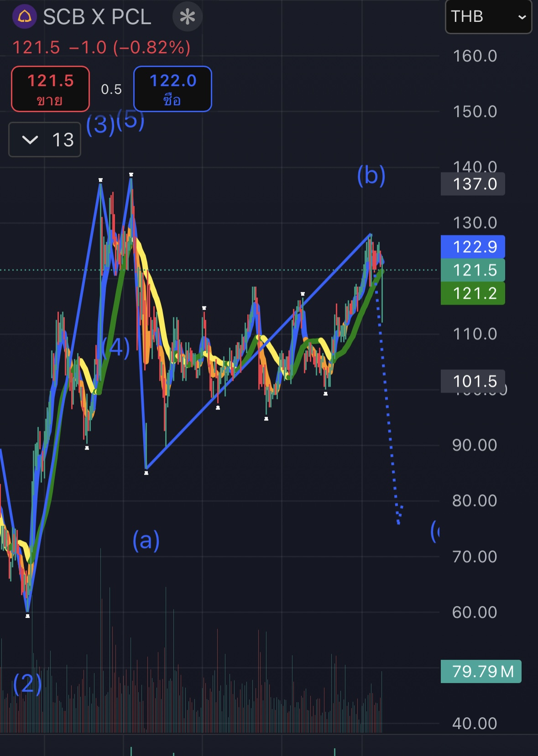
Task: Click the 60.00 price axis tick
Action: click(x=475, y=612)
